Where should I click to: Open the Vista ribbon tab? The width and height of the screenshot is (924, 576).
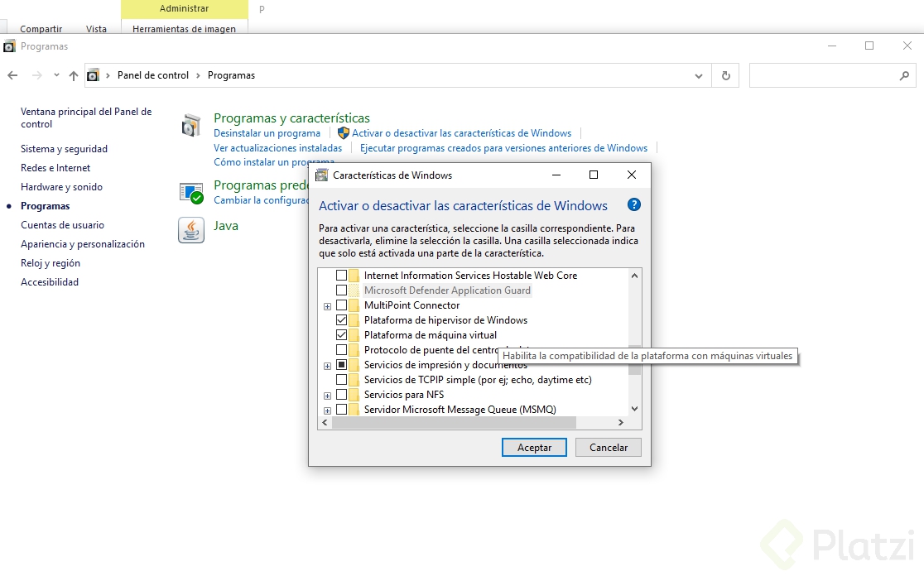coord(96,29)
